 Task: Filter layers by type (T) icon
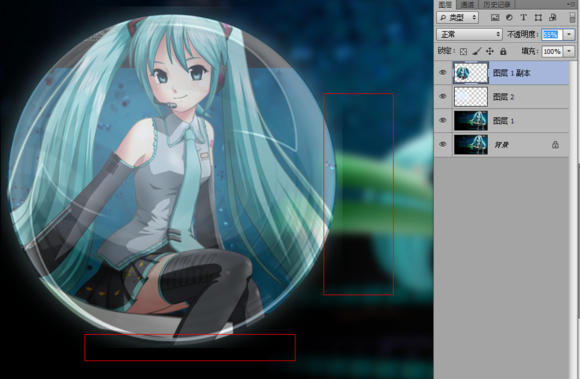523,17
